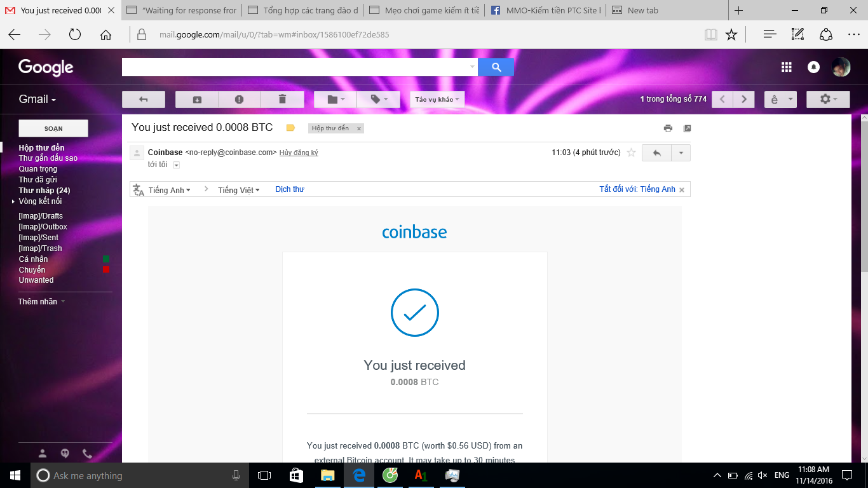The width and height of the screenshot is (868, 488).
Task: Switch to 'Tổng hợp các trang' tab
Action: tap(303, 10)
